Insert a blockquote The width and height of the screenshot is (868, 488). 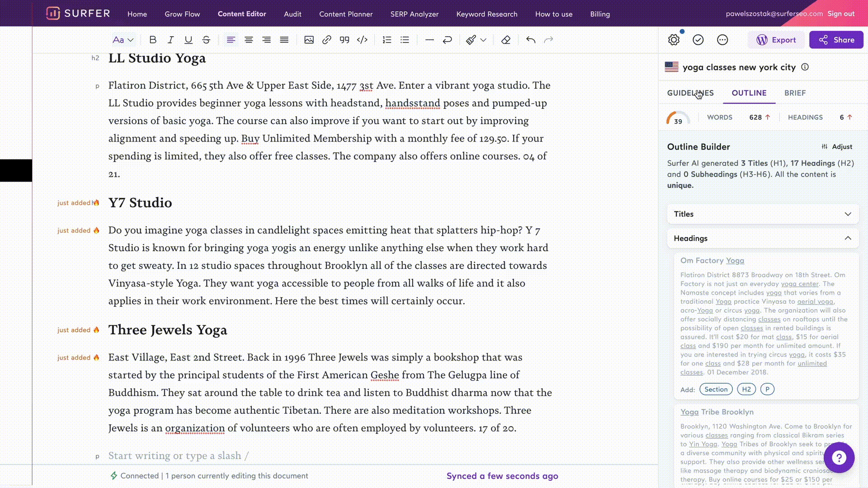[344, 40]
